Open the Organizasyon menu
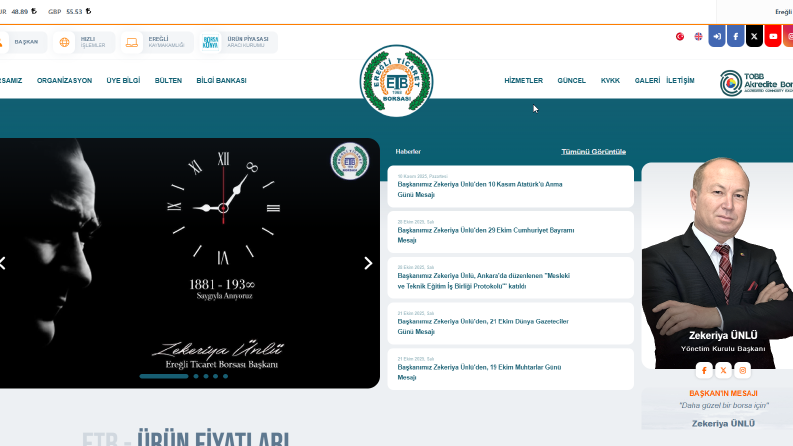793x446 pixels. click(64, 80)
